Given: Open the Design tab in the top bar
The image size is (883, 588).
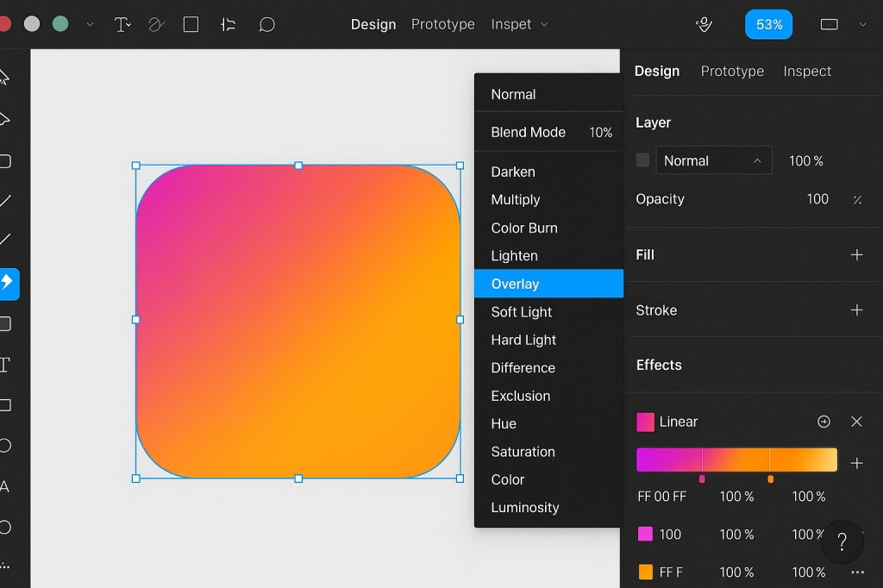Looking at the screenshot, I should click(x=373, y=24).
